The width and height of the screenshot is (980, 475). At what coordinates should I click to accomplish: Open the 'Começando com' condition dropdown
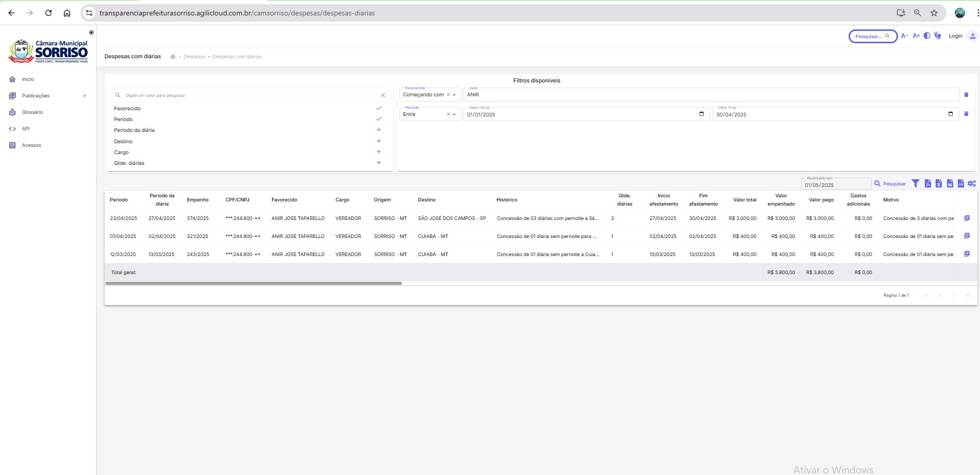(454, 95)
